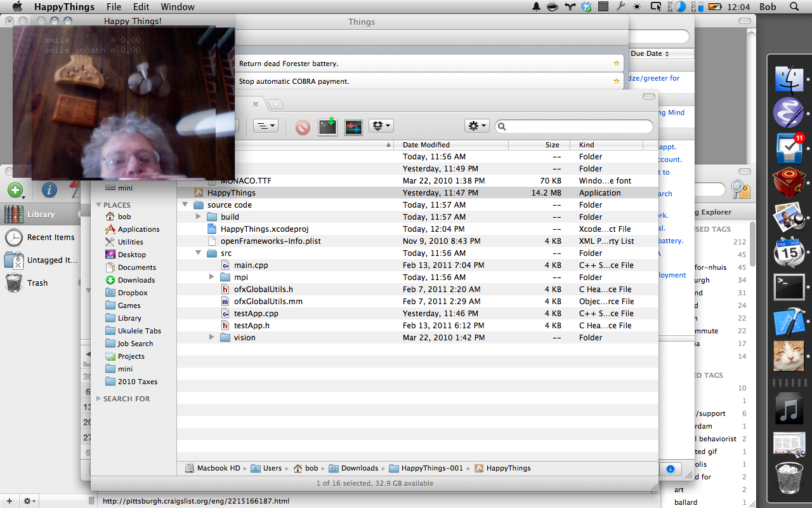Open the File menu
This screenshot has width=812, height=508.
(114, 7)
